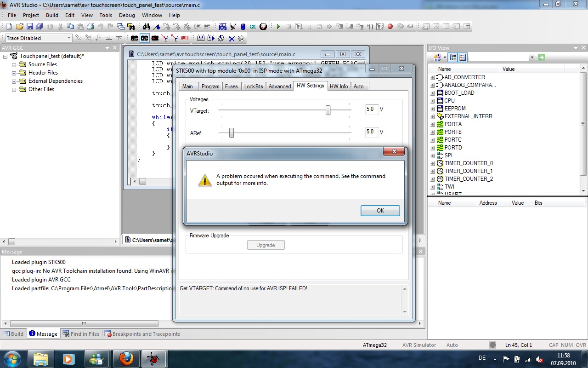Click the ARef 5.0 value field
Viewport: 588px width, 368px height.
pos(372,132)
